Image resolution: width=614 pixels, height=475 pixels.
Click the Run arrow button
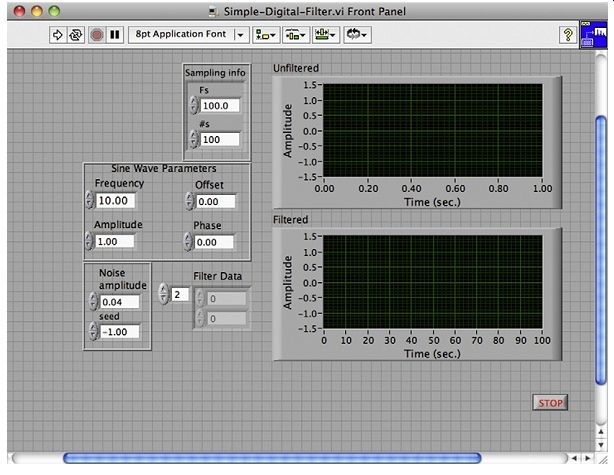58,34
